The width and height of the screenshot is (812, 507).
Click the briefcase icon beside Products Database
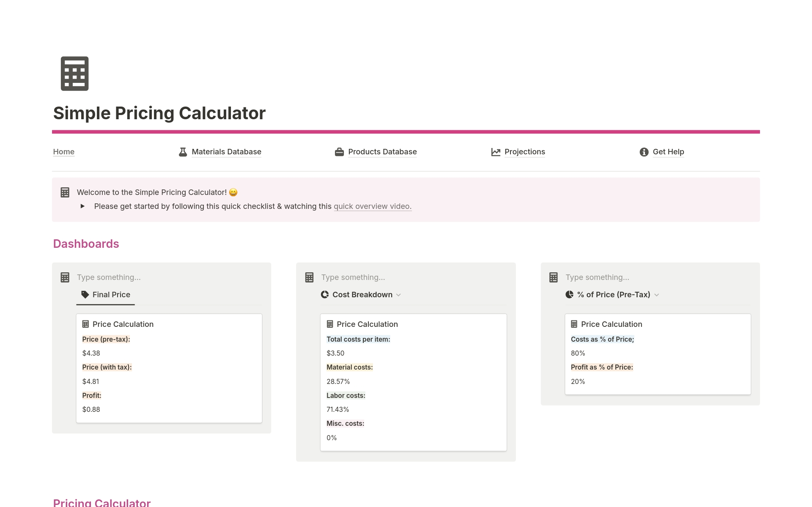339,152
